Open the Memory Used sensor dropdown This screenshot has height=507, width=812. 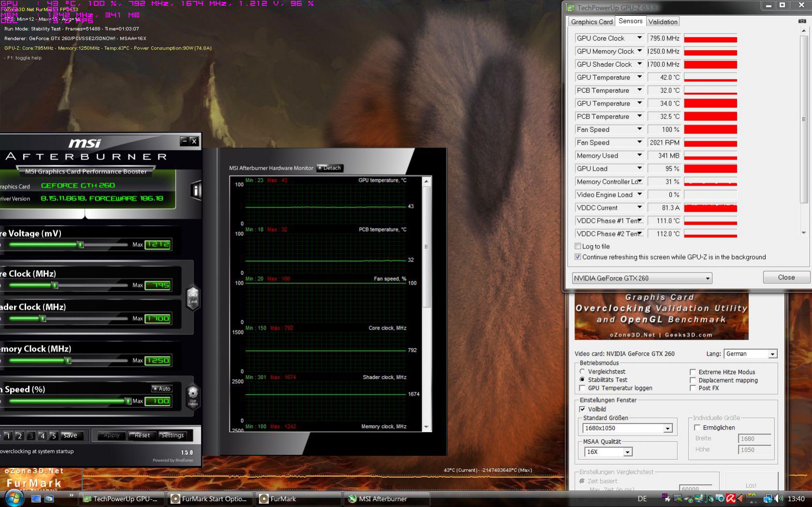tap(639, 156)
